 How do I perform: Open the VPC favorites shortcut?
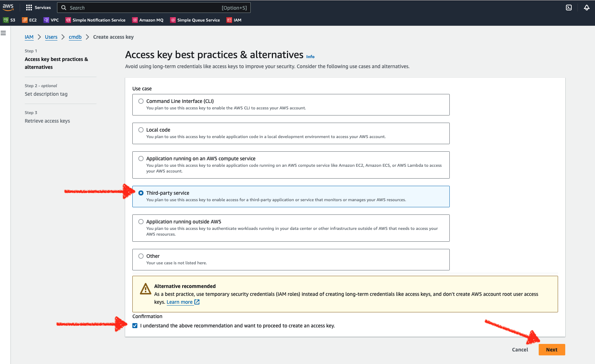[x=51, y=20]
